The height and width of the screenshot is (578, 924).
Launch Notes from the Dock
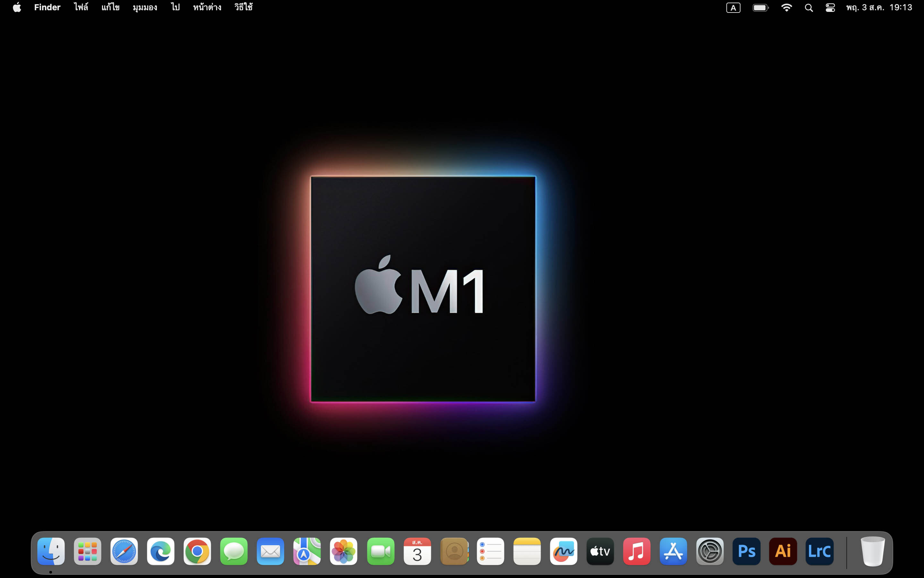(527, 551)
